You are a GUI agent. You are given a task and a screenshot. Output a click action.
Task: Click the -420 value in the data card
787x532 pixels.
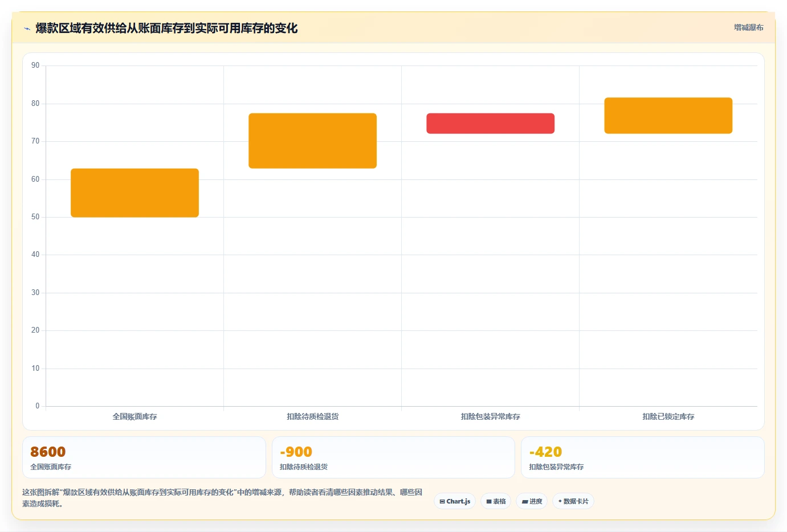(545, 452)
